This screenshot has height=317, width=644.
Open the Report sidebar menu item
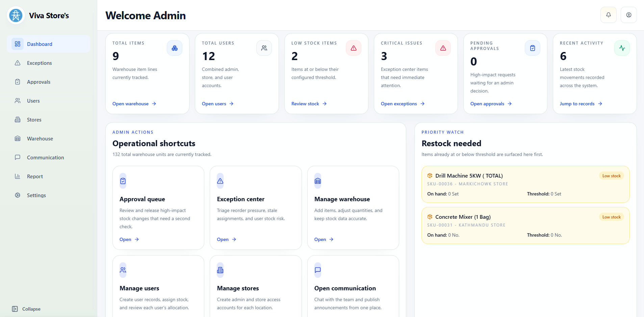point(48,176)
